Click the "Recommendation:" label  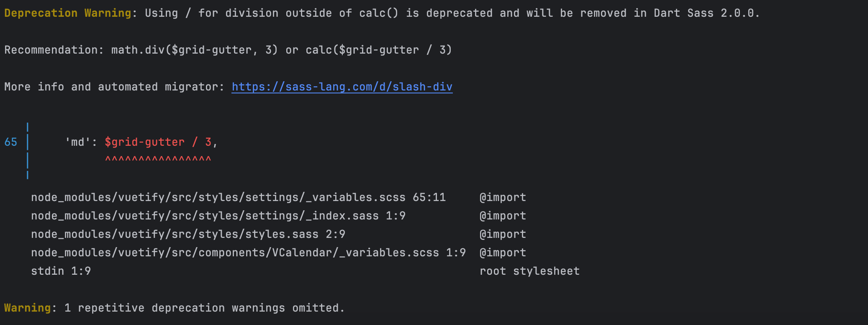tap(54, 50)
